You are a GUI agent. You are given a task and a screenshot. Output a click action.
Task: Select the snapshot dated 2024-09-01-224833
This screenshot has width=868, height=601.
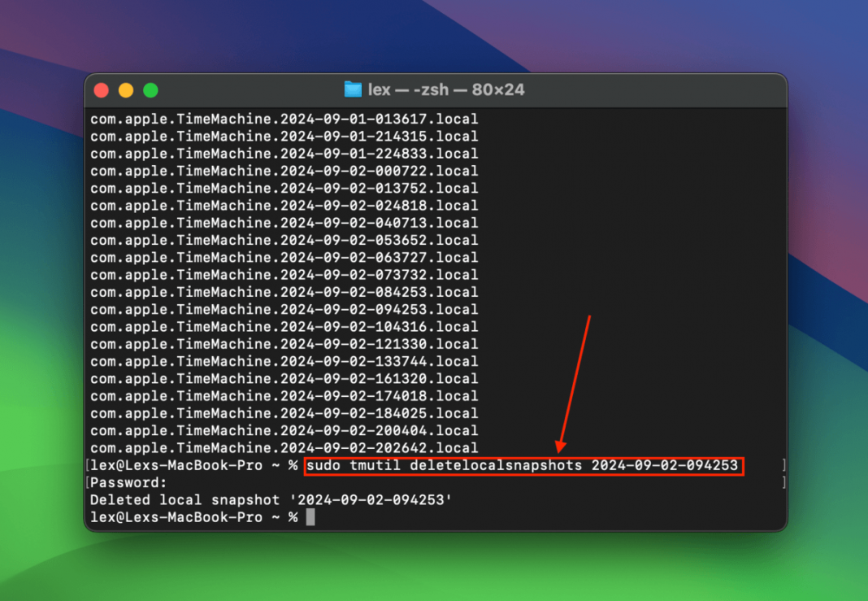point(283,154)
